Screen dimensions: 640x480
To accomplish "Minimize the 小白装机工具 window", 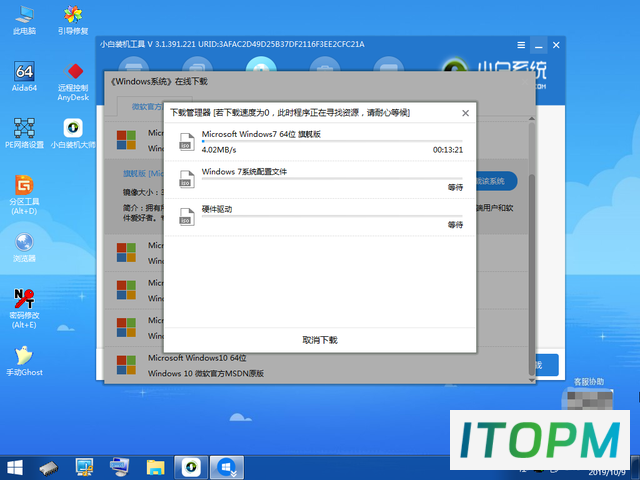I will (539, 45).
